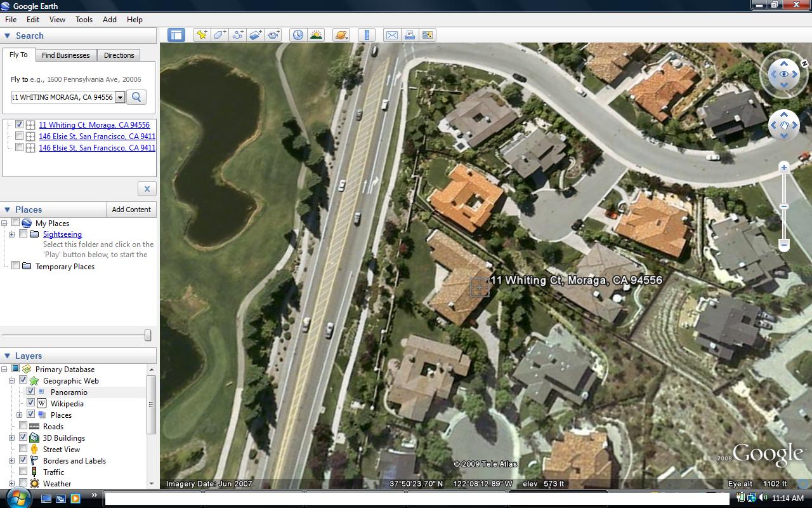This screenshot has height=508, width=812.
Task: Expand the 3D Buildings layer node
Action: pos(11,438)
